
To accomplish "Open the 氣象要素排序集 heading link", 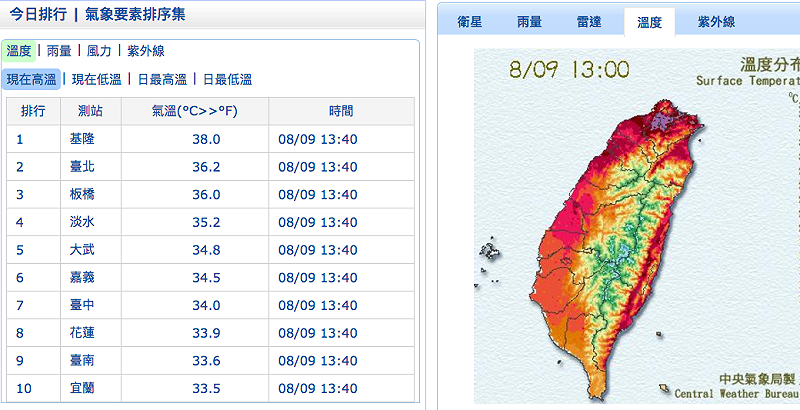I will click(135, 15).
